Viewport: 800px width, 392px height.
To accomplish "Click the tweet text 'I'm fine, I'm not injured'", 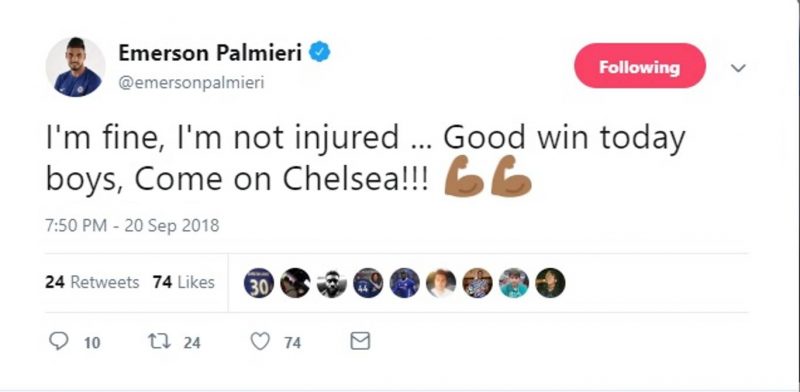I will click(x=222, y=138).
